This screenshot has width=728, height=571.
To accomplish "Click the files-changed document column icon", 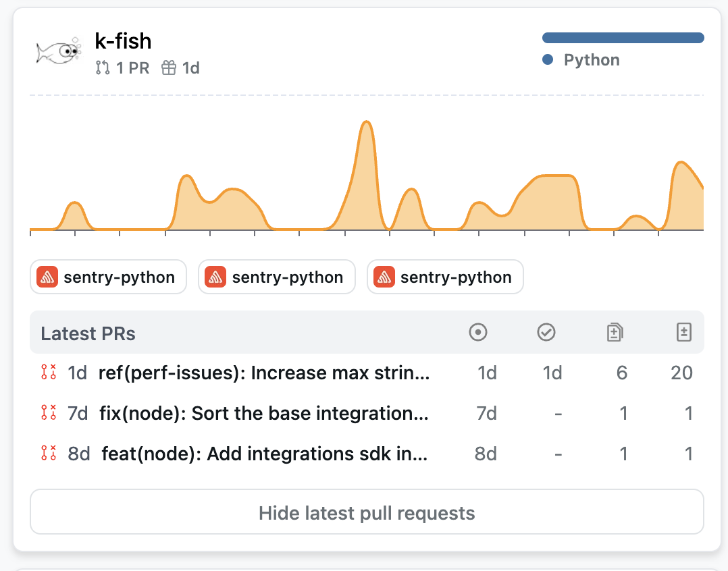I will tap(615, 332).
